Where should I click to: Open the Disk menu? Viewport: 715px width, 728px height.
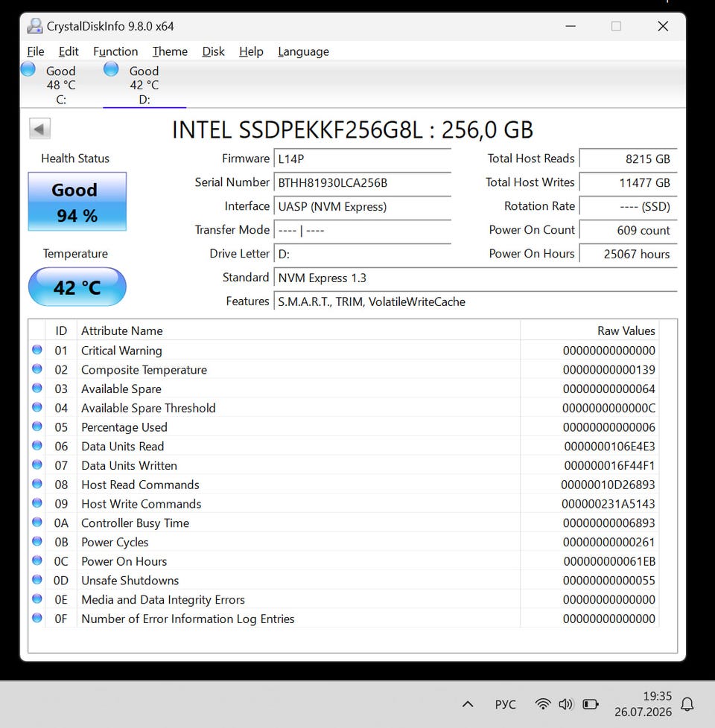point(213,51)
